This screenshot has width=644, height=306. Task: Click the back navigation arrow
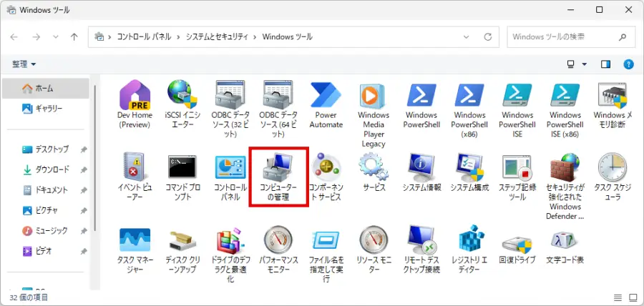(x=14, y=37)
